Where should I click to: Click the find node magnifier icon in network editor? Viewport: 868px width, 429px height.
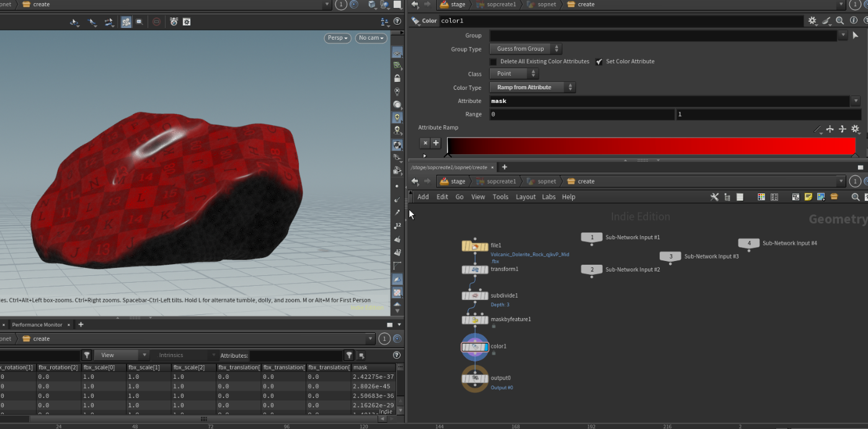pos(856,197)
